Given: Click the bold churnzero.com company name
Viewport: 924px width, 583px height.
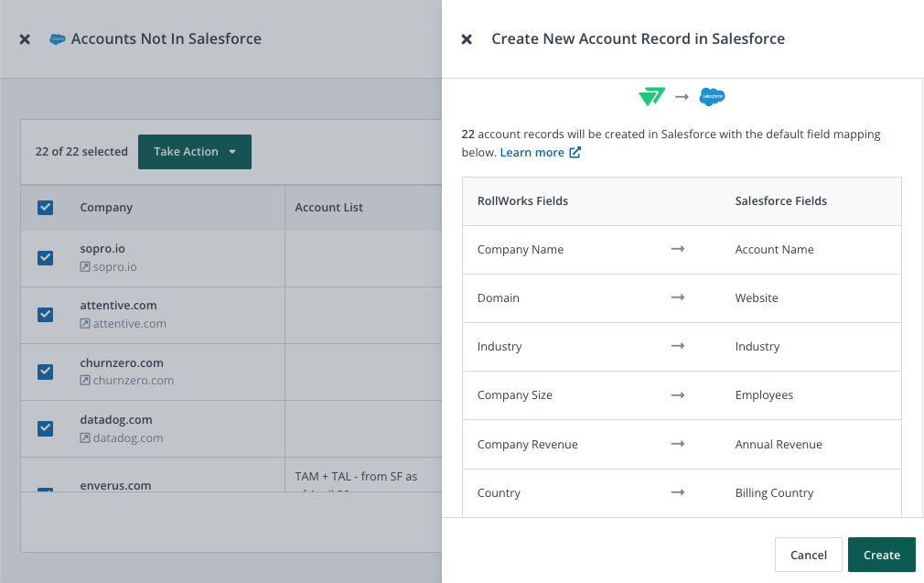Looking at the screenshot, I should coord(122,362).
